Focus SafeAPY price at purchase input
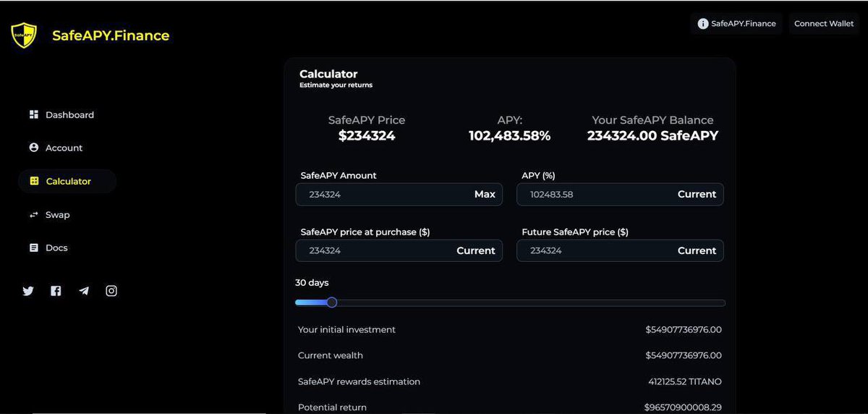This screenshot has width=868, height=414. click(x=399, y=250)
